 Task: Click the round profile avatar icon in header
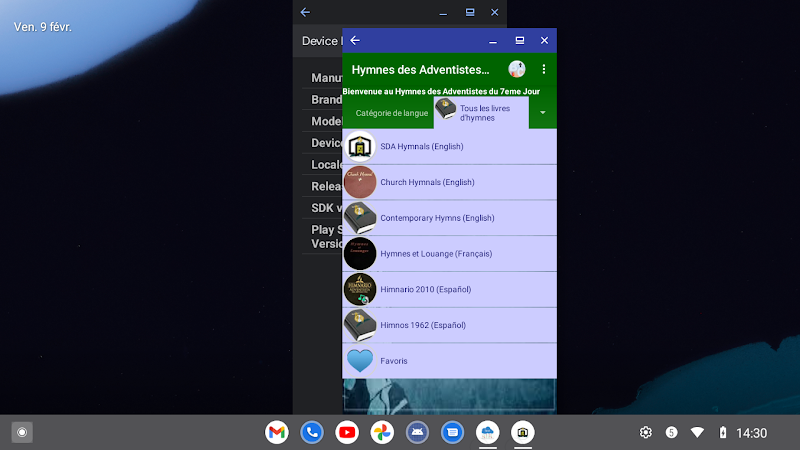517,69
